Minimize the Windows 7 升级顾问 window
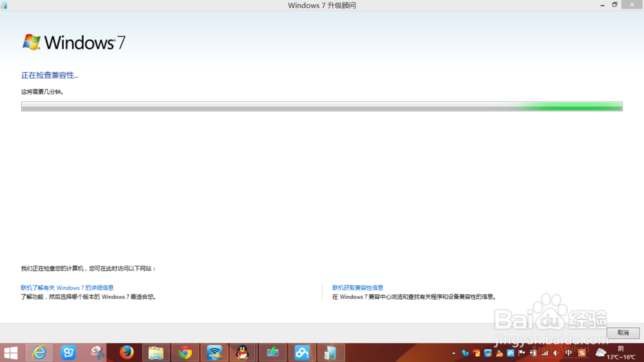The image size is (644, 362). [x=603, y=5]
